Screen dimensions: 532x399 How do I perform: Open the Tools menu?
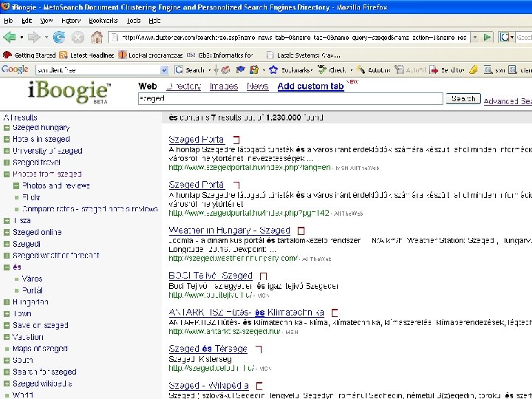point(133,21)
